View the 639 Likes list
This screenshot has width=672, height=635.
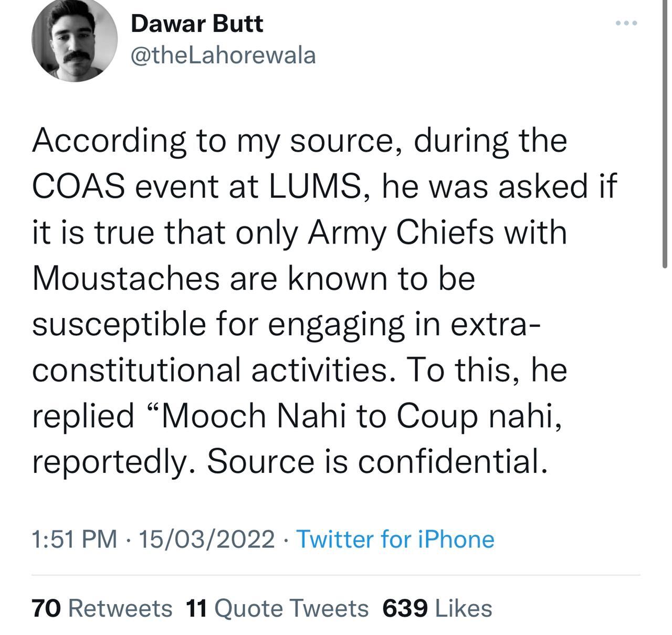[x=437, y=609]
